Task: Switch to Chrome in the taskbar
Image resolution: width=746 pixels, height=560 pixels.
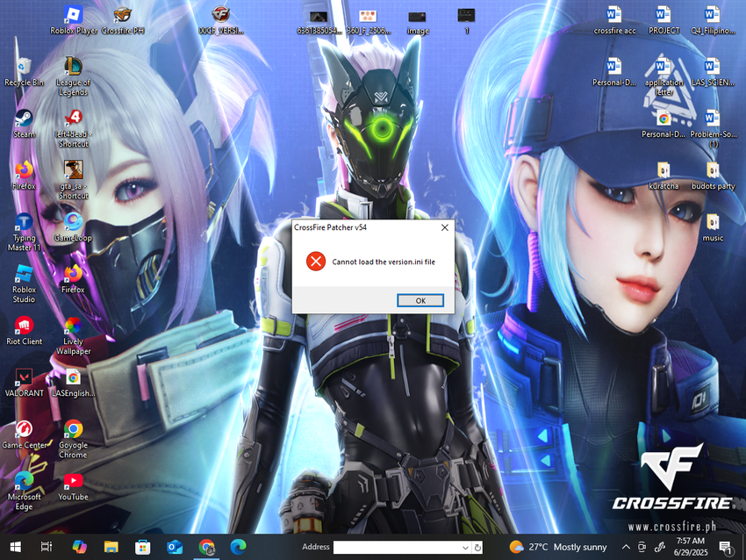Action: (x=206, y=547)
